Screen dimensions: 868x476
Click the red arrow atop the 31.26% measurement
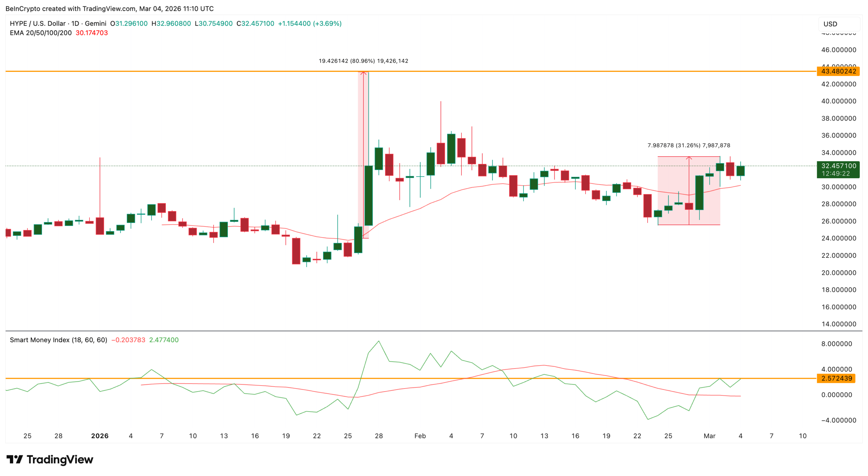689,158
